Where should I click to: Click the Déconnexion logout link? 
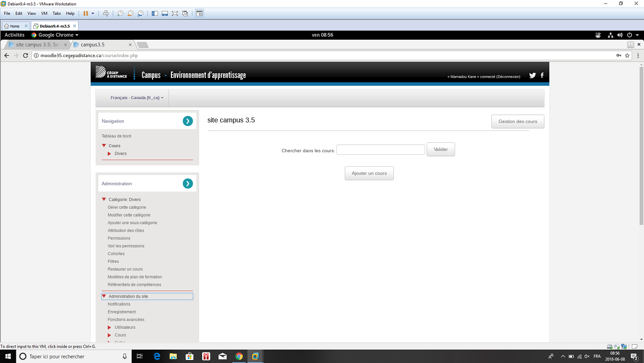click(508, 76)
